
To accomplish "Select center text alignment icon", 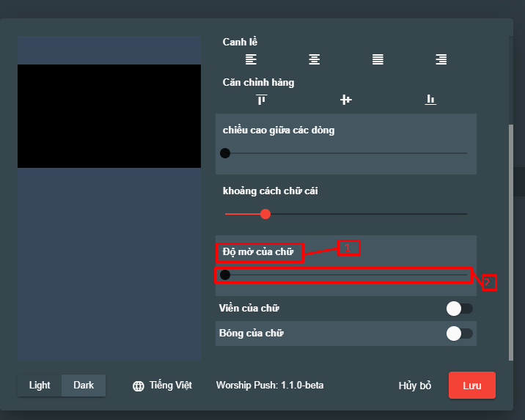I will [314, 59].
